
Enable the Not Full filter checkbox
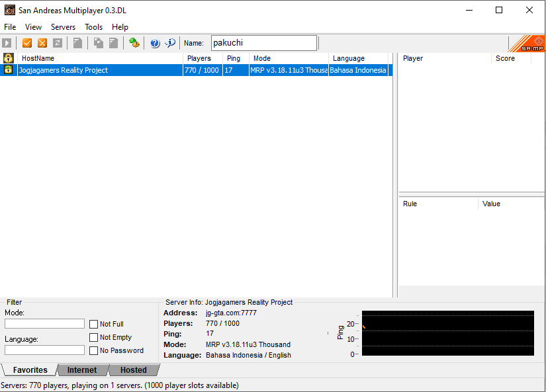pos(93,324)
